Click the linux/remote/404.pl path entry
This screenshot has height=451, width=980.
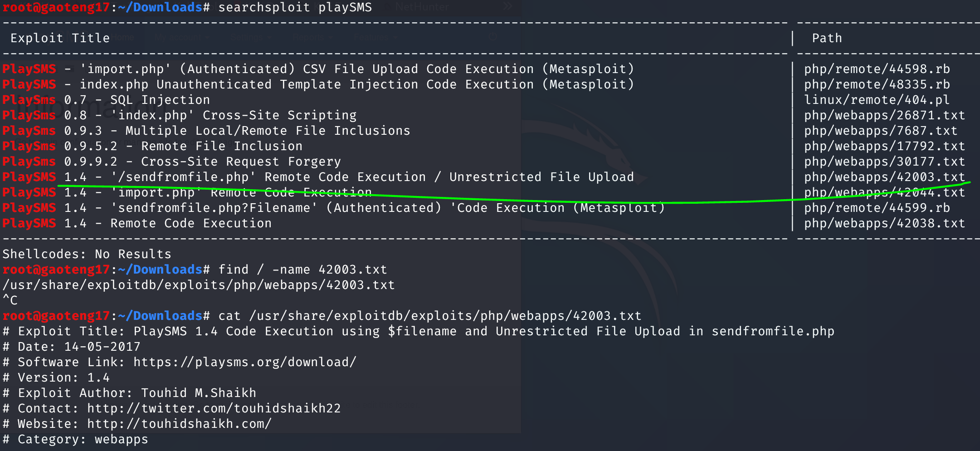pos(877,100)
